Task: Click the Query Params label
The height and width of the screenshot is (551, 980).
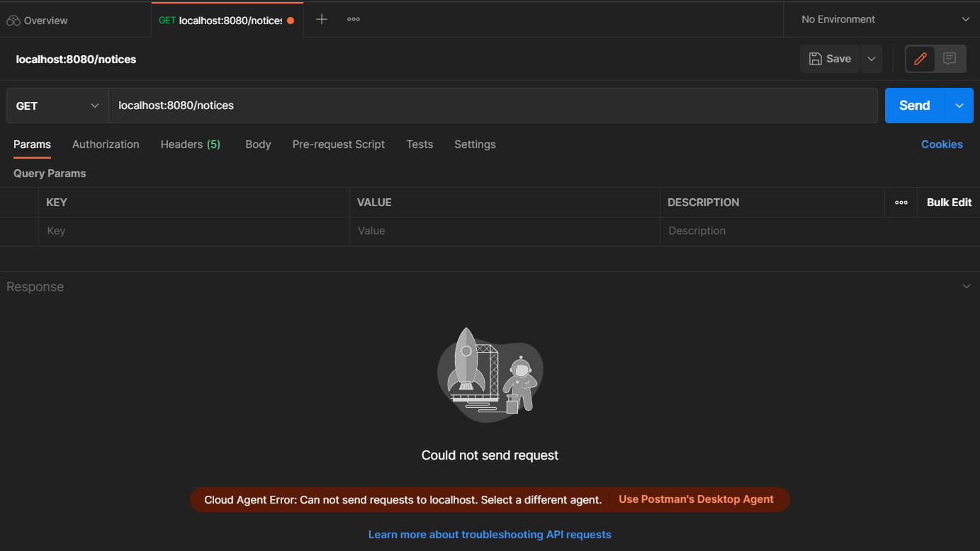Action: (x=50, y=173)
